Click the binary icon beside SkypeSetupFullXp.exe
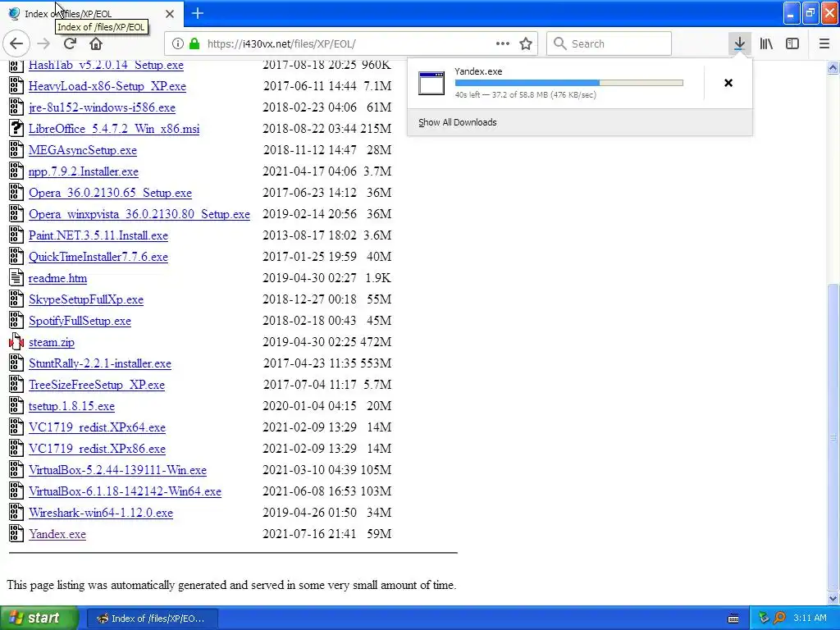 coord(16,299)
